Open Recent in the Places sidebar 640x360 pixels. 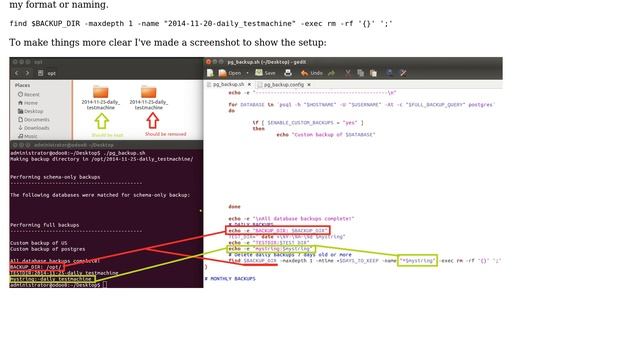pyautogui.click(x=29, y=94)
